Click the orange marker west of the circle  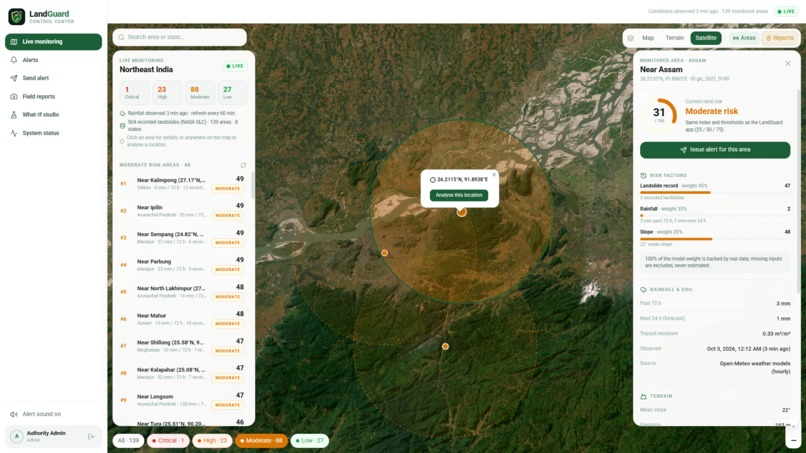click(x=384, y=253)
